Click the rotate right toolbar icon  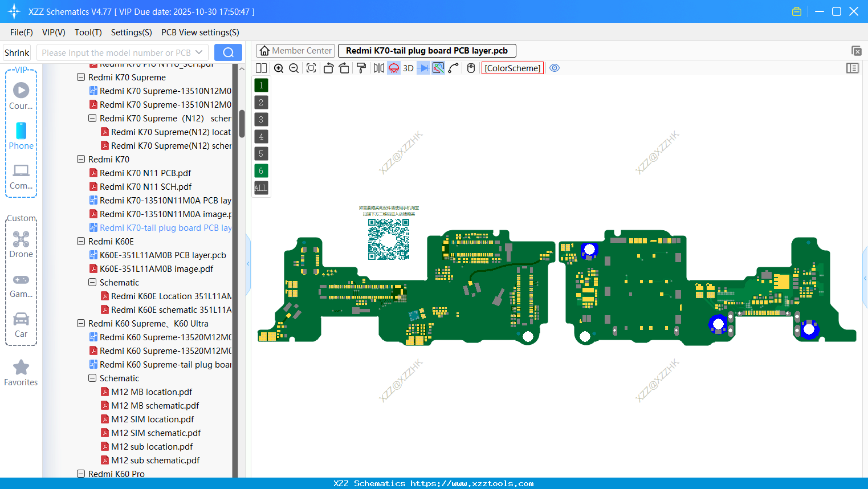point(344,68)
